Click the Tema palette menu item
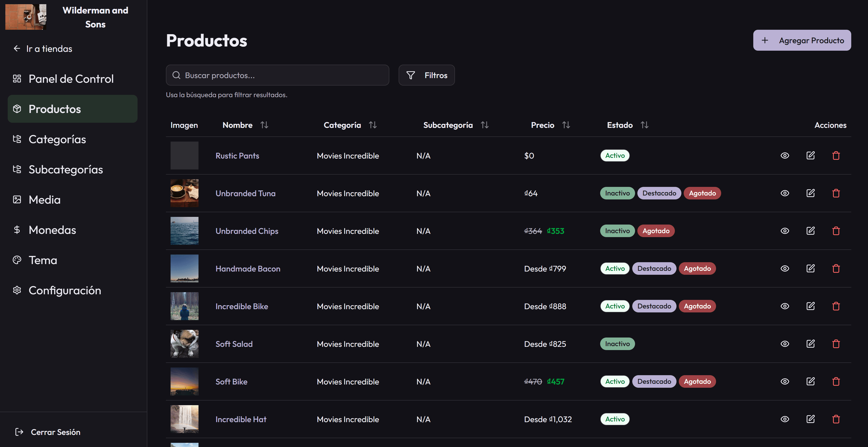The width and height of the screenshot is (868, 447). tap(43, 260)
